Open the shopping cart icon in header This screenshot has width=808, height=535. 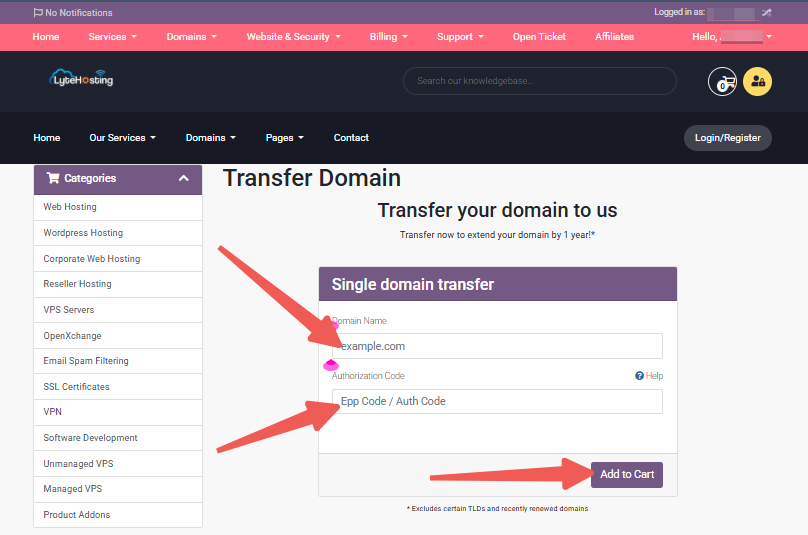[722, 81]
